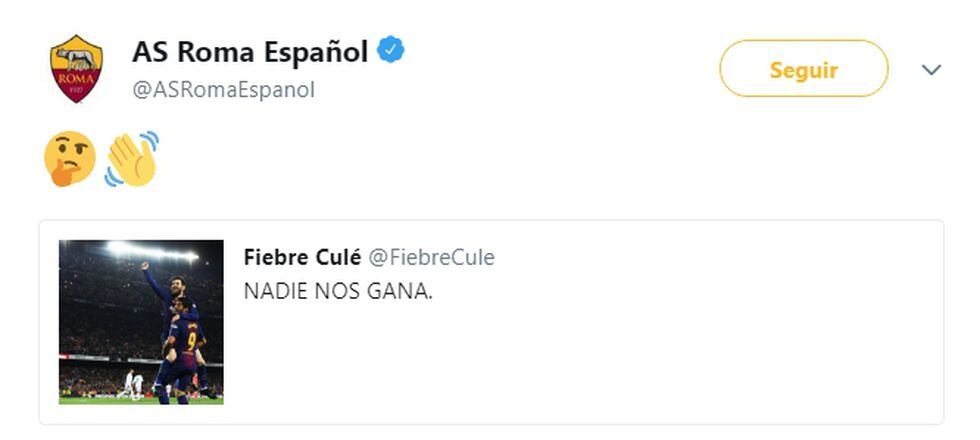980x440 pixels.
Task: Click the blue verified badge
Action: pyautogui.click(x=391, y=50)
